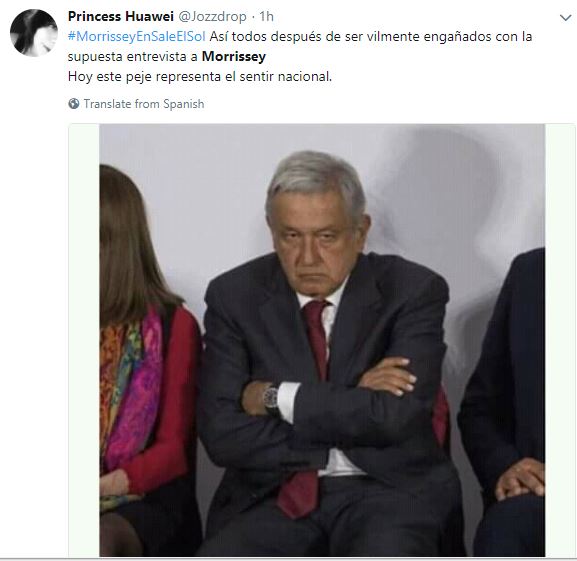Open the tweet's 1h timestamp
The image size is (577, 561).
(266, 17)
